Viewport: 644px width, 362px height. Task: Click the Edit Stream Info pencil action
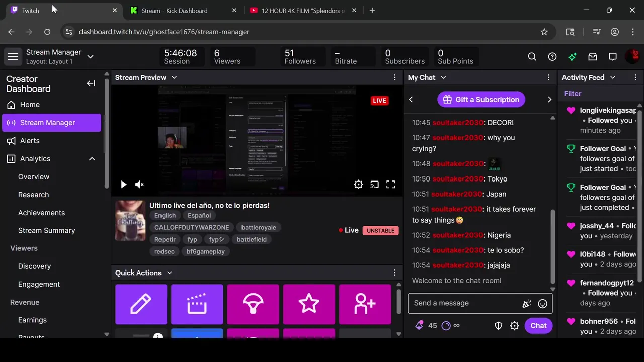[x=141, y=304]
